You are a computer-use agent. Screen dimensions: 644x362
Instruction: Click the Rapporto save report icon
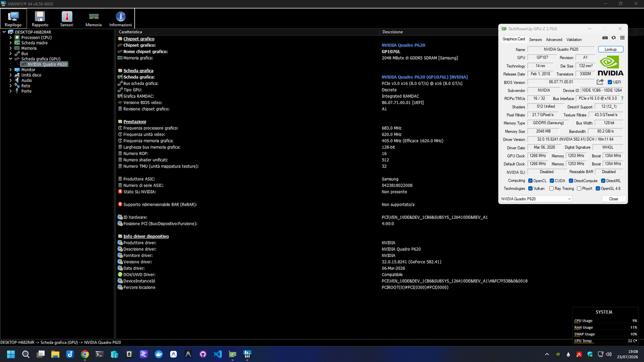[40, 19]
